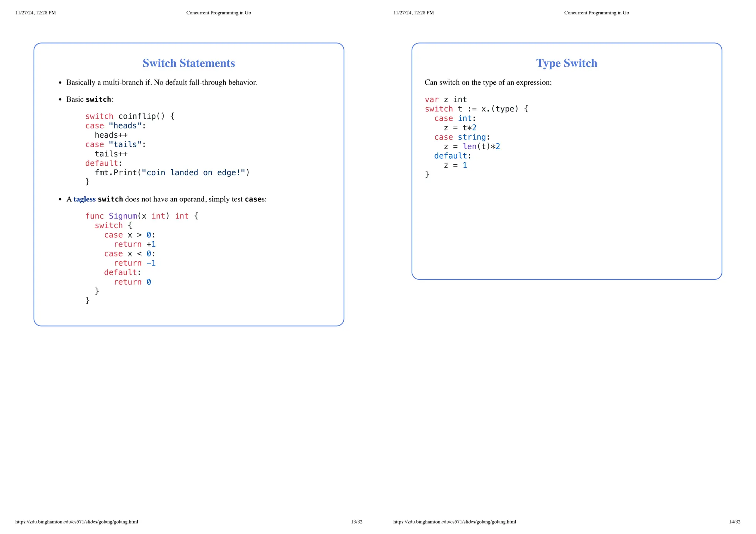Click the code line 'case x > 0:'
The width and height of the screenshot is (756, 534).
click(x=130, y=235)
